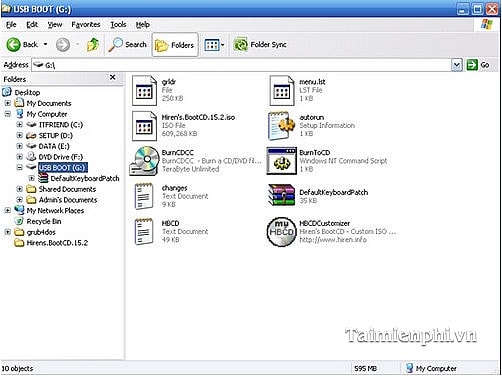This screenshot has height=377, width=502.
Task: Select My Network Places in tree
Action: point(55,211)
